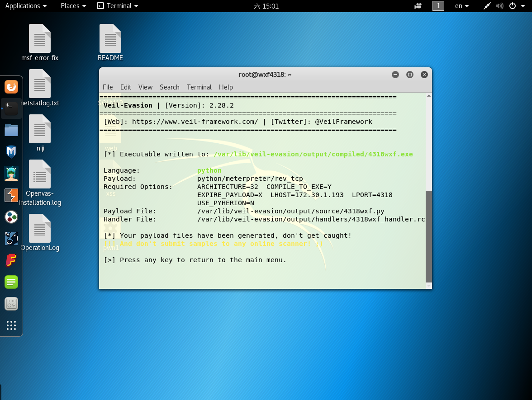Open the terminal Edit menu
532x400 pixels.
[x=126, y=87]
